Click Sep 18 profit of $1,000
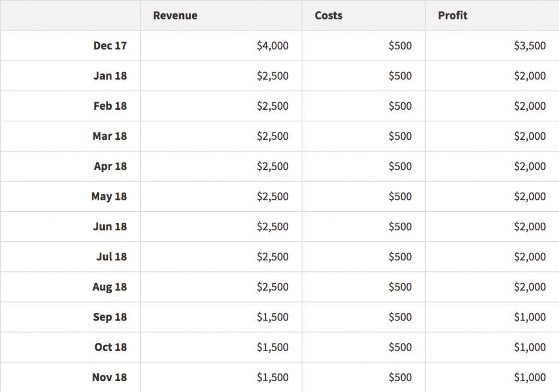The width and height of the screenshot is (559, 392). pos(530,317)
